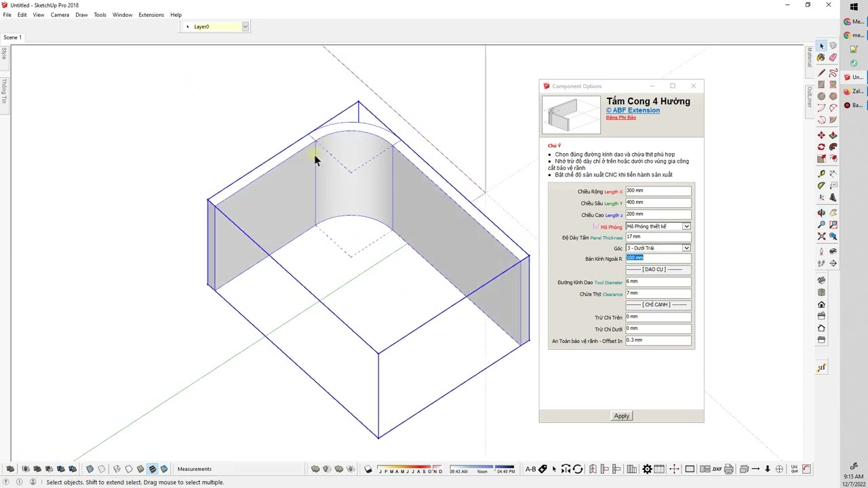Image resolution: width=868 pixels, height=488 pixels.
Task: Open the Draw menu
Action: 81,15
